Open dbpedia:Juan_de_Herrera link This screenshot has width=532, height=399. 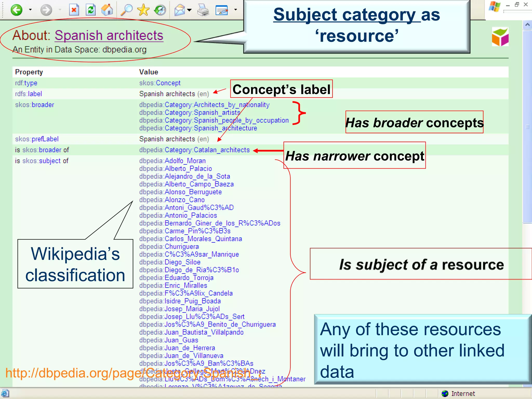click(x=177, y=348)
